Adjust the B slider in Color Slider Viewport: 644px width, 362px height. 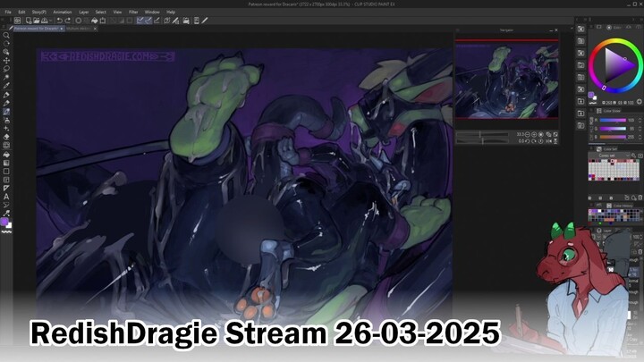pos(613,137)
